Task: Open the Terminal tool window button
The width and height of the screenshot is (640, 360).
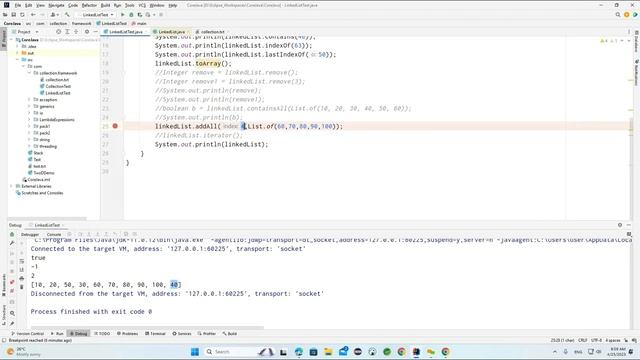Action: (x=156, y=333)
